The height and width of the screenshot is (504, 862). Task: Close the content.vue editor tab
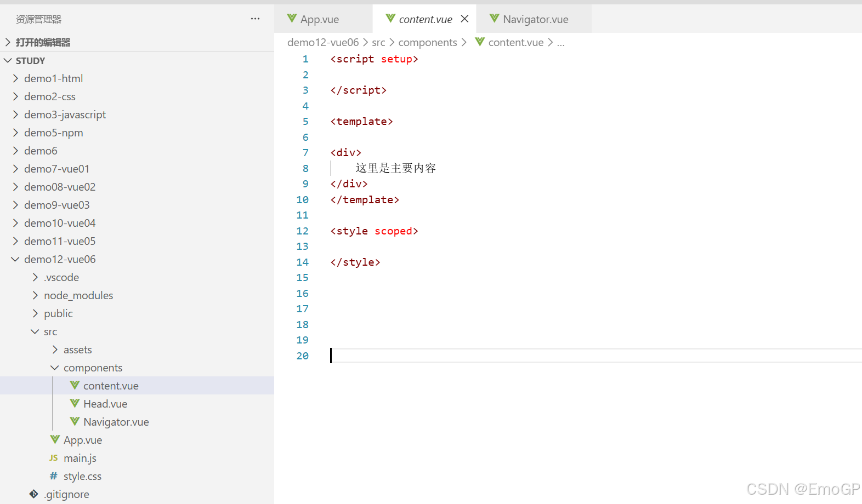464,19
